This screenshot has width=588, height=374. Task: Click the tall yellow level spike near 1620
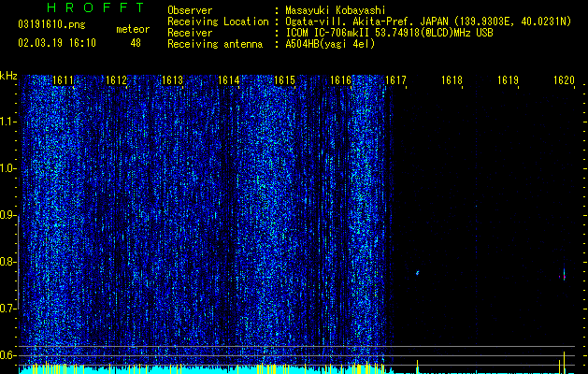tap(564, 363)
